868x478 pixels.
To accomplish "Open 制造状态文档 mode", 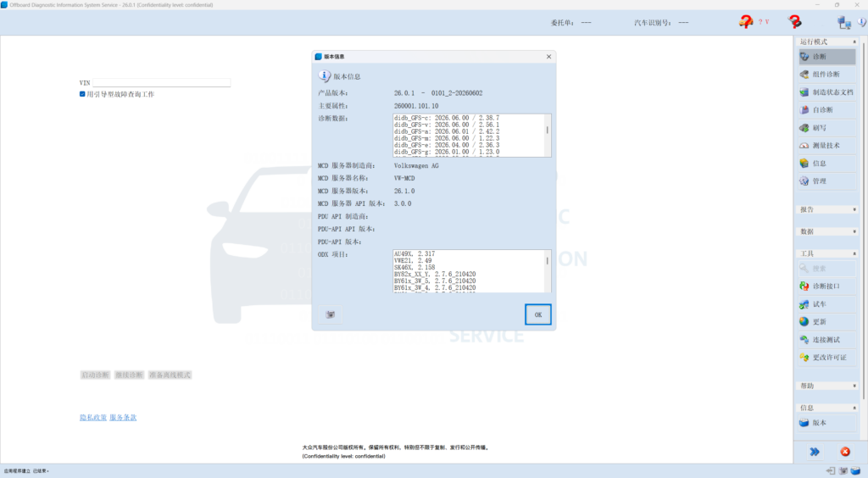I will (827, 92).
